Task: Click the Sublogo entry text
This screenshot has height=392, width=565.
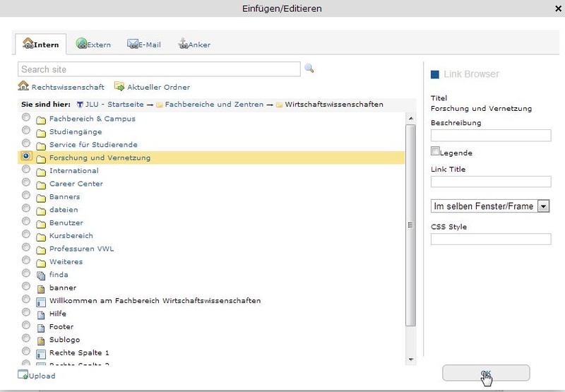Action: tap(64, 340)
